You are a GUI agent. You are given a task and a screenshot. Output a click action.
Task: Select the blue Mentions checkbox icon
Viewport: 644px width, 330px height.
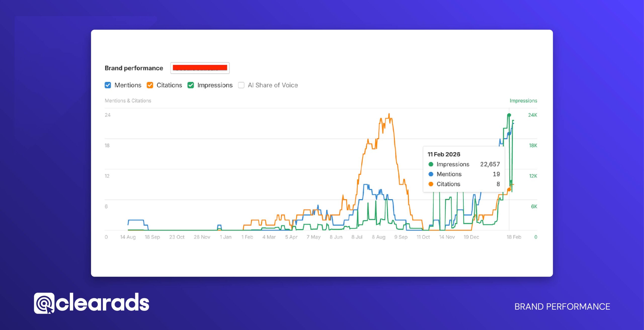[x=108, y=85]
